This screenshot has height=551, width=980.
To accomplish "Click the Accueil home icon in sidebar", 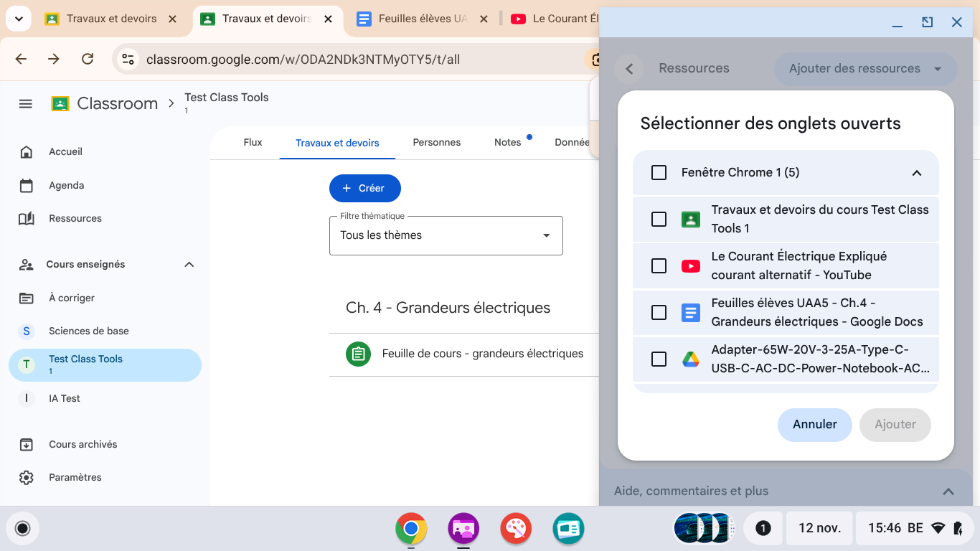I will [27, 152].
